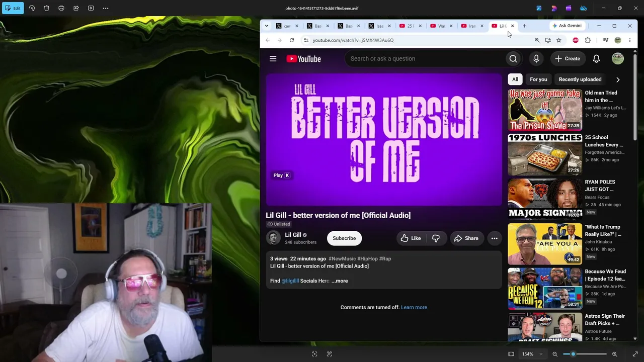Print the photo from Photos toolbar

(61, 8)
